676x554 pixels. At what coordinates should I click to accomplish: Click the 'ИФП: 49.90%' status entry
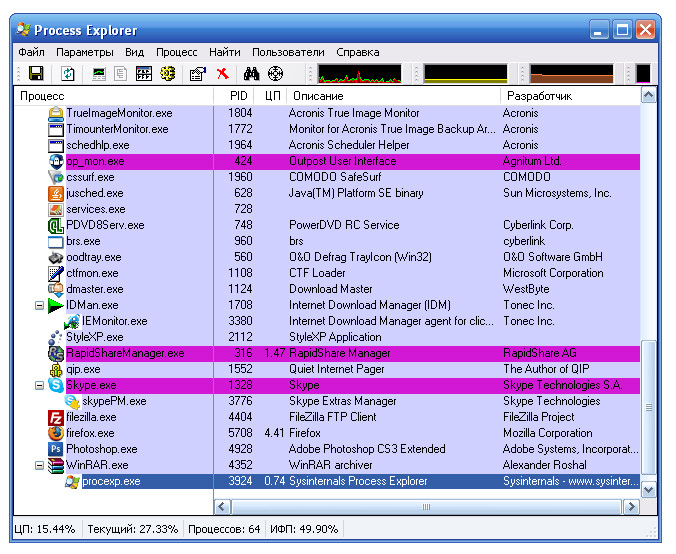point(304,529)
